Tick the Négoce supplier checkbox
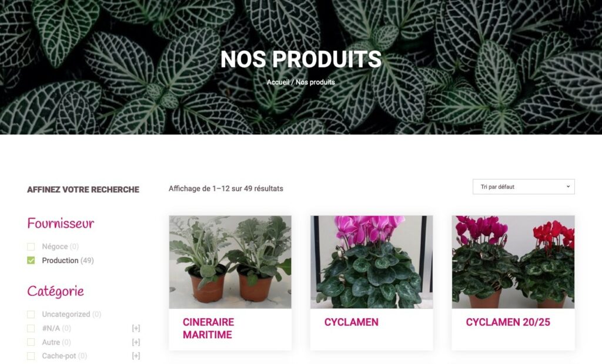The height and width of the screenshot is (364, 602). click(31, 247)
